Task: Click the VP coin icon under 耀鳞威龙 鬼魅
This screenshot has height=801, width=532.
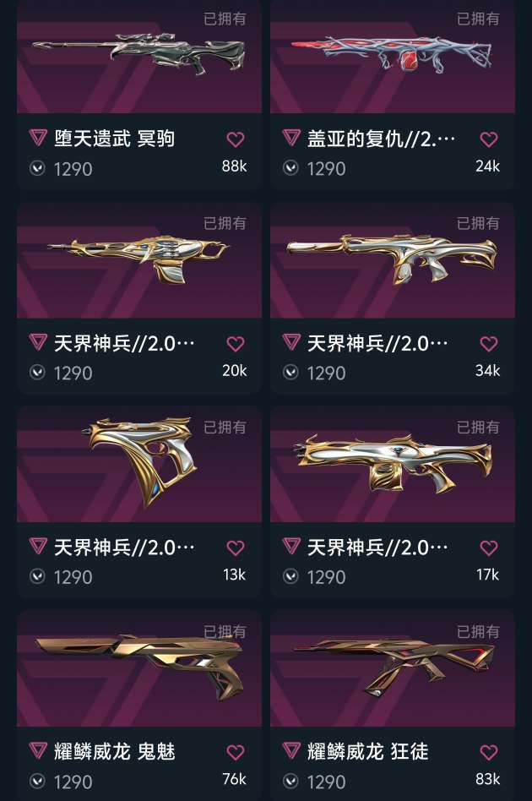Action: click(37, 781)
